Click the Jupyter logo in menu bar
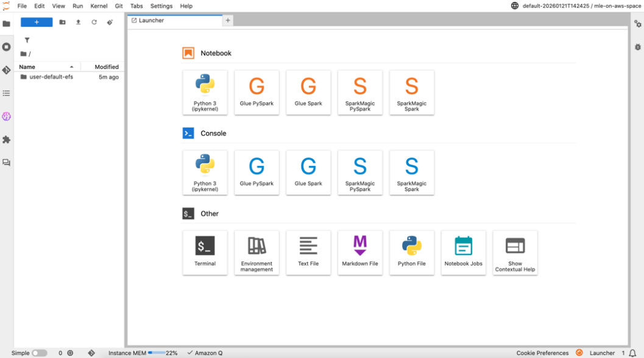The height and width of the screenshot is (358, 644). coord(6,5)
